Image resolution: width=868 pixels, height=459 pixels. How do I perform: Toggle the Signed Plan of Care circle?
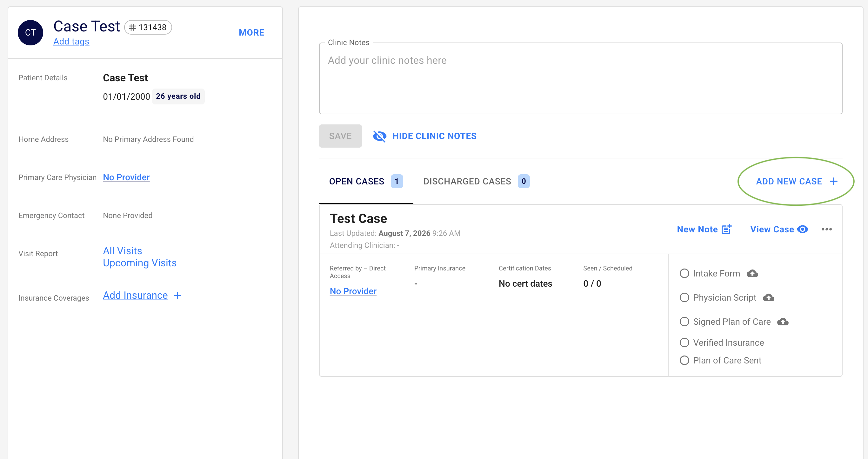[684, 322]
